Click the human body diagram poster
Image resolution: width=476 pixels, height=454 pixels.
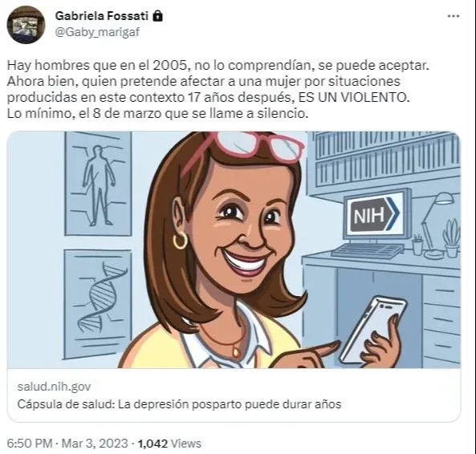[x=99, y=184]
